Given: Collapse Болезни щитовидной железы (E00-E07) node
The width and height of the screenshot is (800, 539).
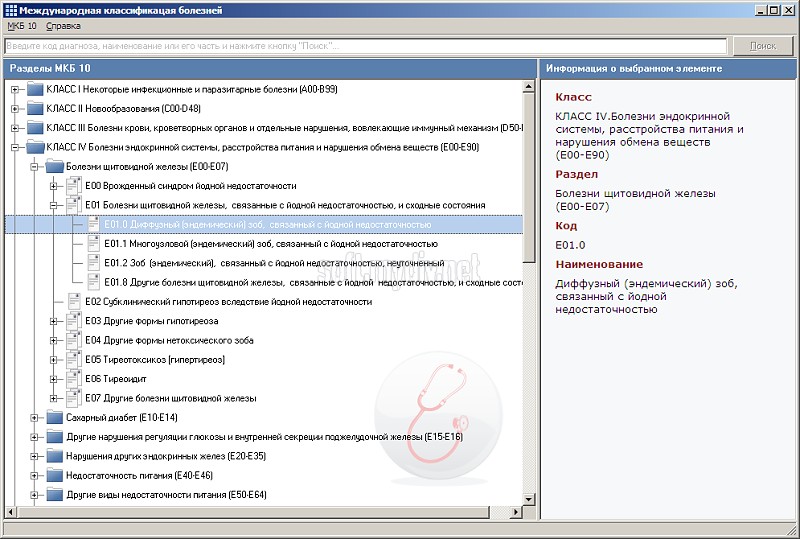Looking at the screenshot, I should tap(34, 167).
